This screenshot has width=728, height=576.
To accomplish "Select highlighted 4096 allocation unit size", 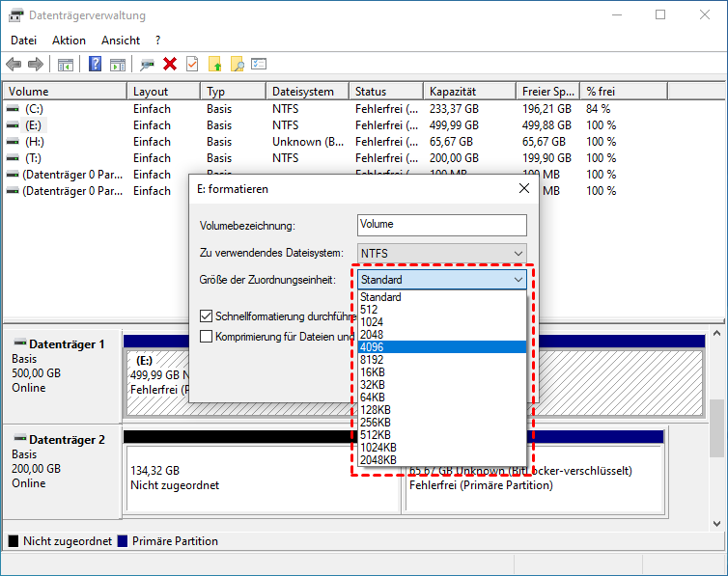I will 442,347.
